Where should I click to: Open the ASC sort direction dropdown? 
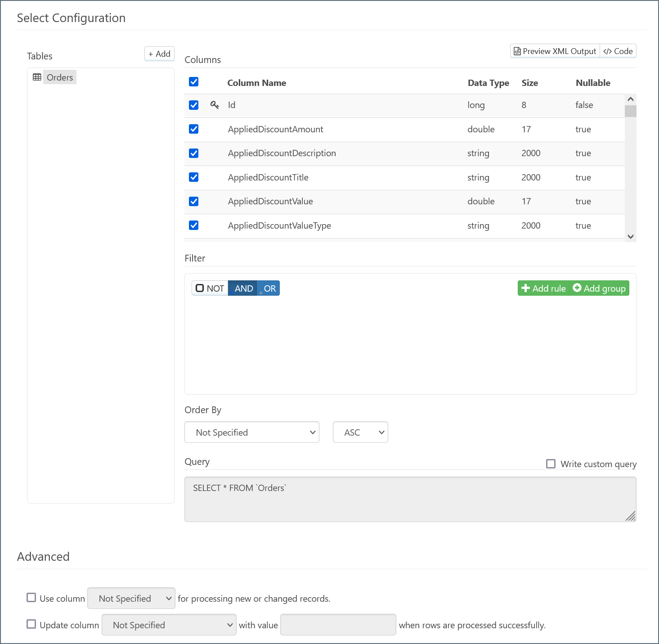360,432
